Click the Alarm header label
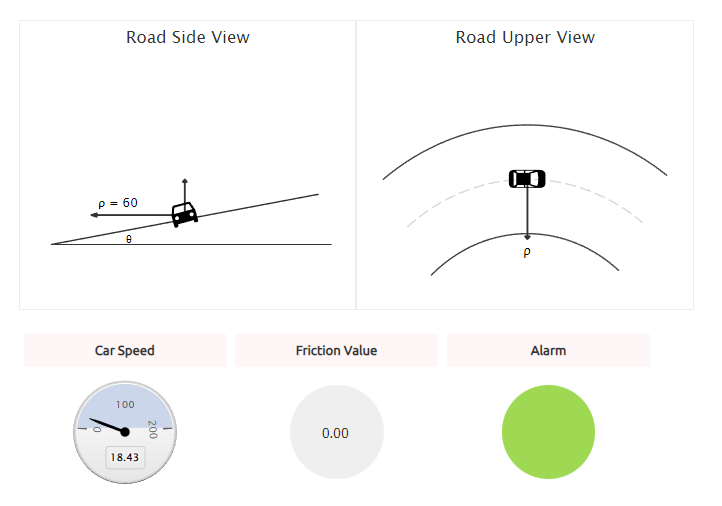 tap(548, 350)
